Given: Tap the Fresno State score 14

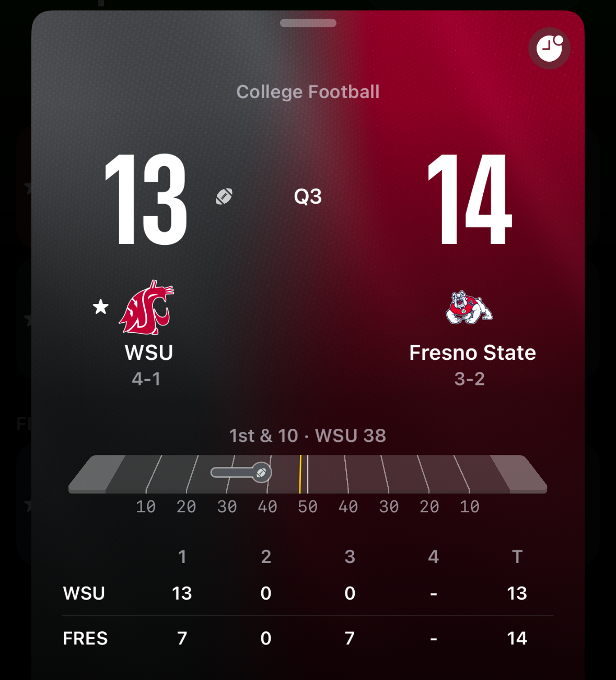Looking at the screenshot, I should (470, 199).
